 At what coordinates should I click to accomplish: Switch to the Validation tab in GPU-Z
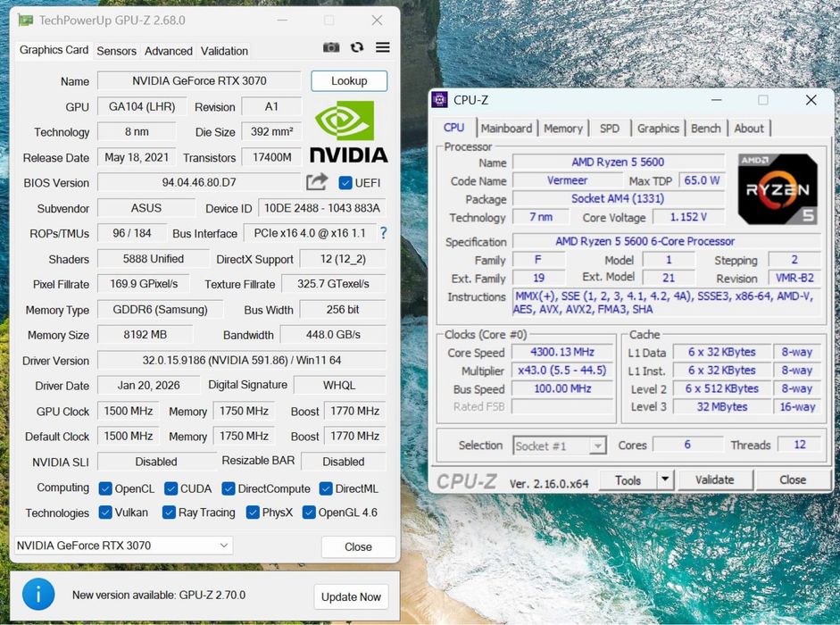tap(224, 51)
